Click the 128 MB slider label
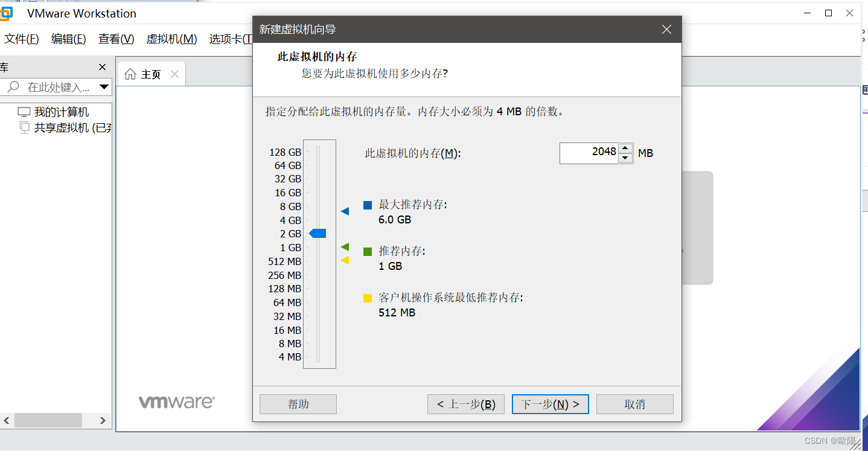The height and width of the screenshot is (451, 868). tap(284, 289)
